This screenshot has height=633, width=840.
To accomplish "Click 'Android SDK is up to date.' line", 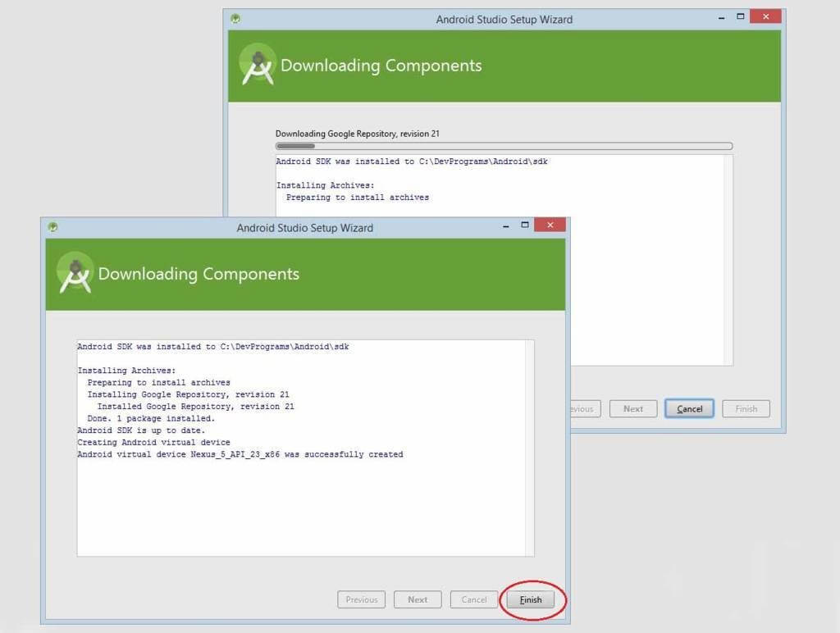I will pyautogui.click(x=141, y=430).
